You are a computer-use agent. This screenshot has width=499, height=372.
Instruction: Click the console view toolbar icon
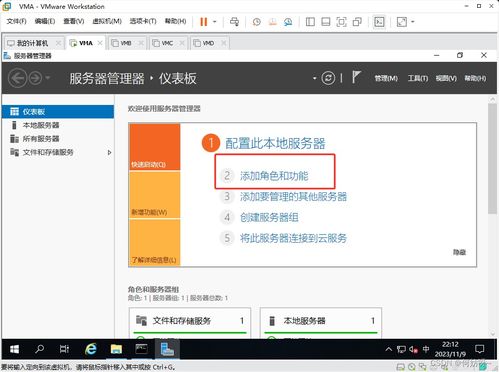379,22
